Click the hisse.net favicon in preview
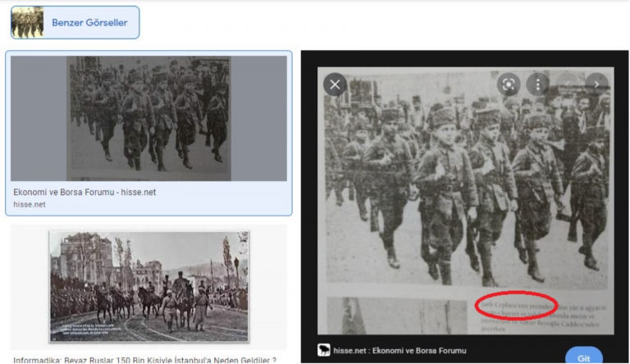This screenshot has width=630, height=364. pyautogui.click(x=325, y=350)
